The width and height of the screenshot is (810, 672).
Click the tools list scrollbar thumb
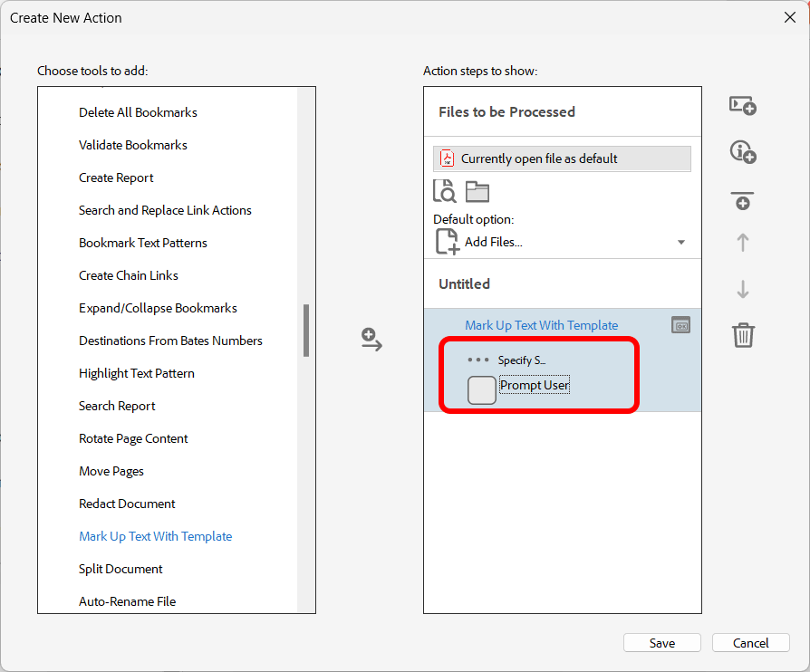[x=306, y=331]
